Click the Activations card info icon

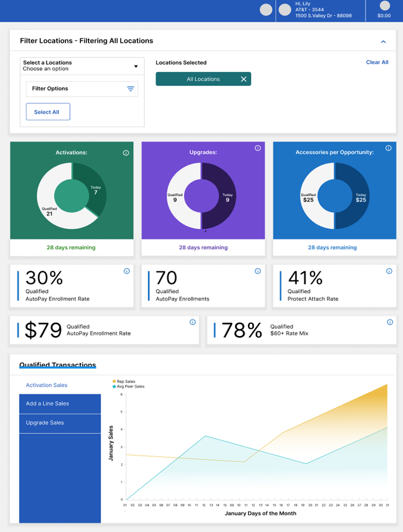point(126,153)
